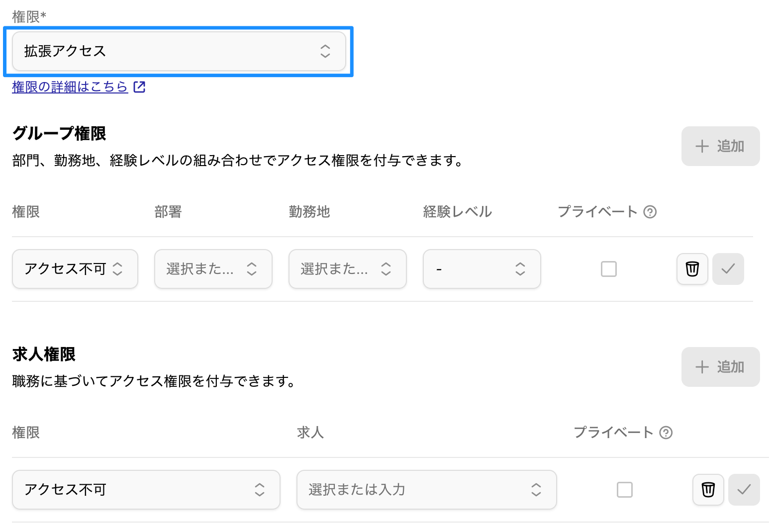The image size is (771, 532).
Task: Toggle the プライベート checkbox in job permissions
Action: pos(624,490)
